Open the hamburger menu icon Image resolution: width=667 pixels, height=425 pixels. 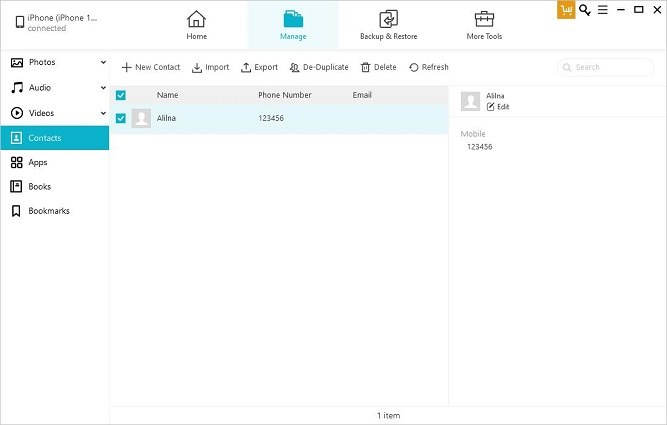pyautogui.click(x=602, y=10)
